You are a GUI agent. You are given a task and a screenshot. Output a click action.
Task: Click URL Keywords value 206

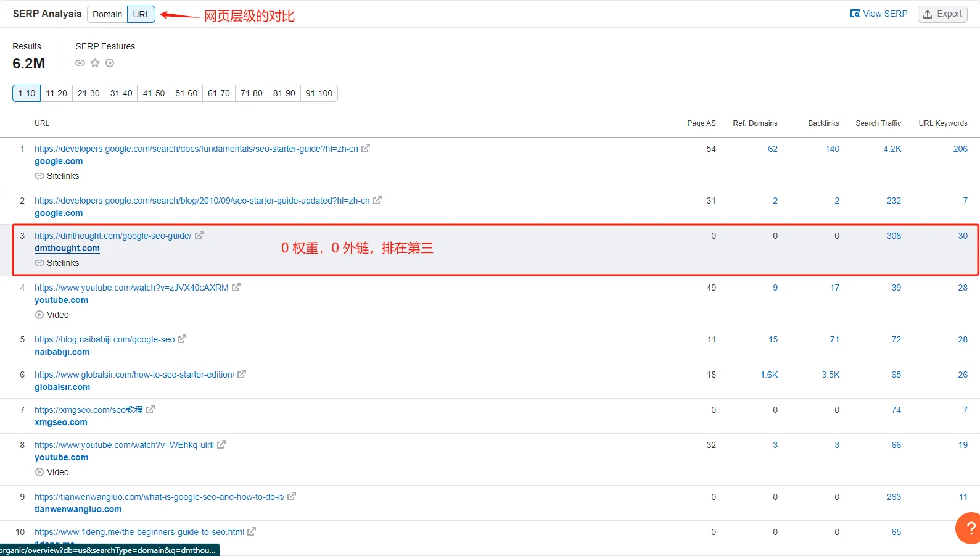(961, 149)
